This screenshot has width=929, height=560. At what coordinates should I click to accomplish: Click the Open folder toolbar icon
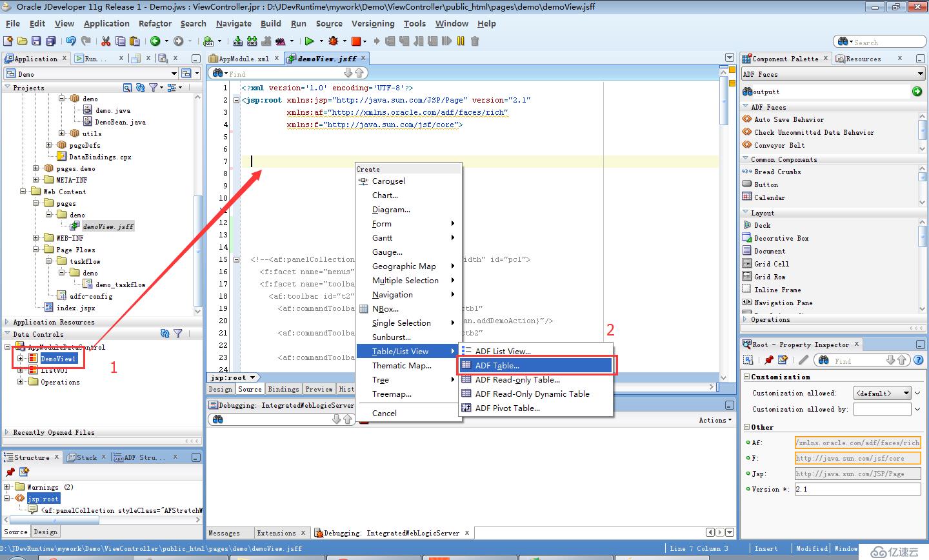point(23,41)
